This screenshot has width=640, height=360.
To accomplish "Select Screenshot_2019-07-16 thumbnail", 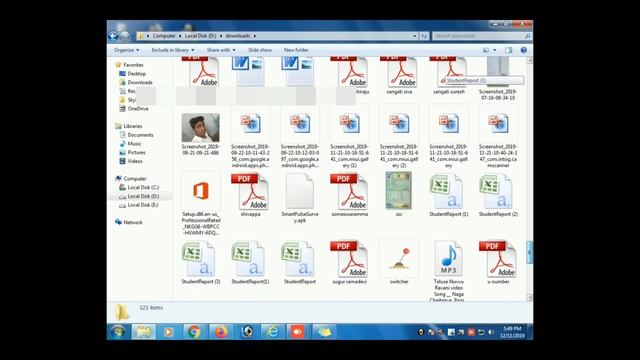I will tap(498, 79).
